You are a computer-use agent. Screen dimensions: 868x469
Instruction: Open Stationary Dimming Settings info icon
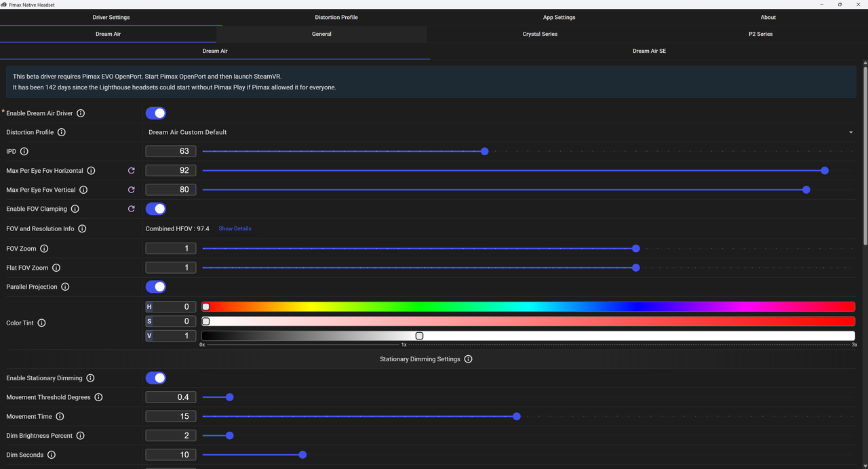pos(468,359)
